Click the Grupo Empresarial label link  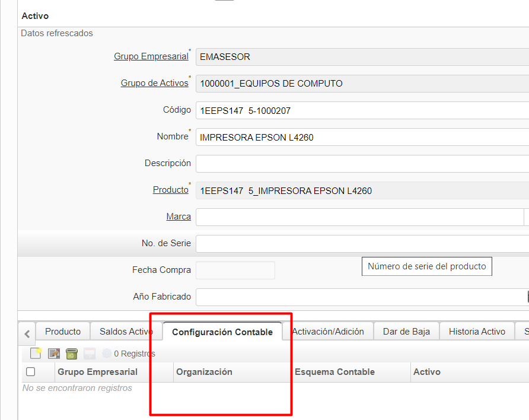[x=151, y=56]
